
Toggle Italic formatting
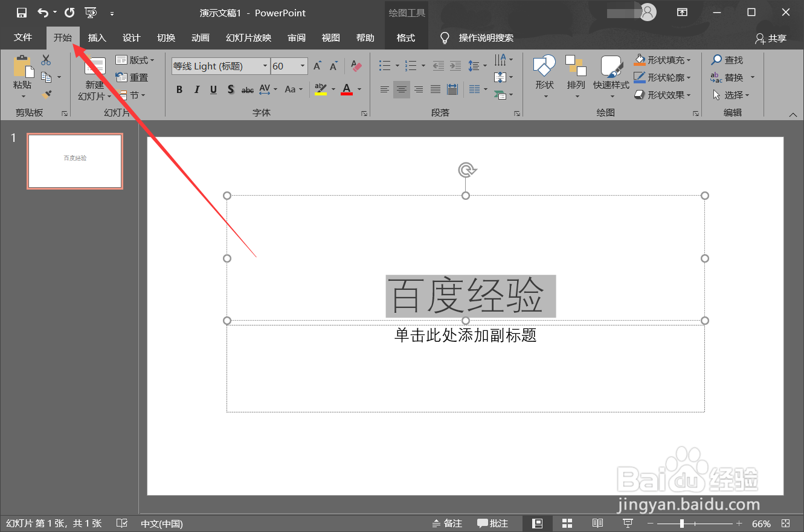pos(196,89)
